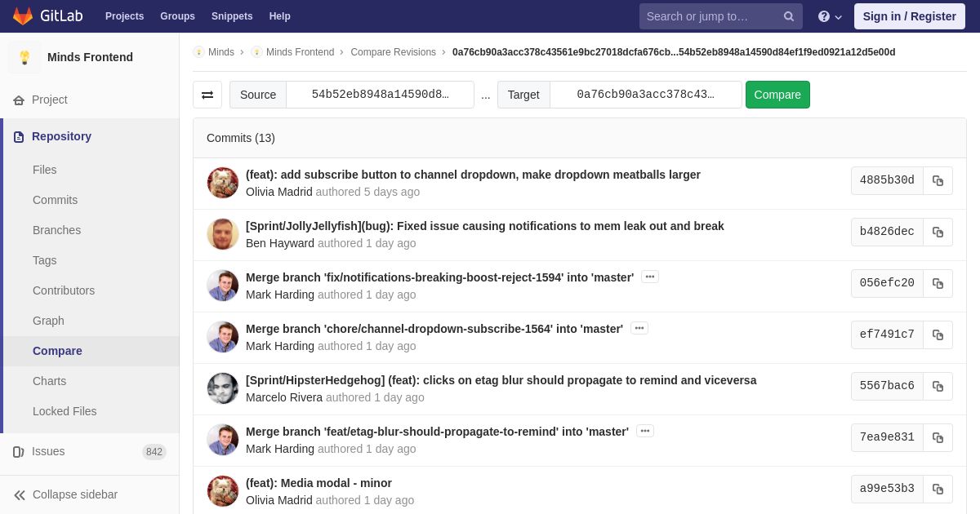Click Issues count badge 842
The width and height of the screenshot is (980, 514).
(x=154, y=452)
